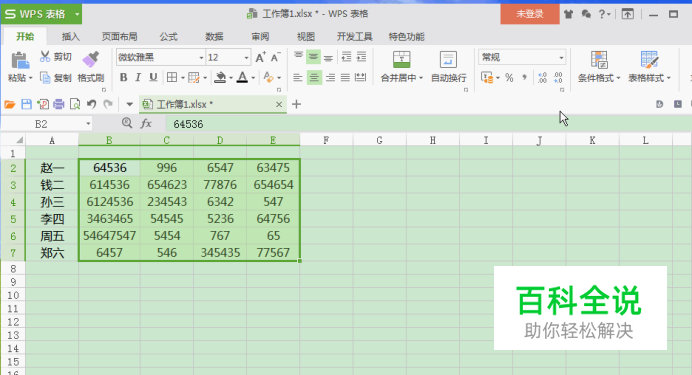
Task: Switch to 插入 ribbon tab
Action: (71, 37)
